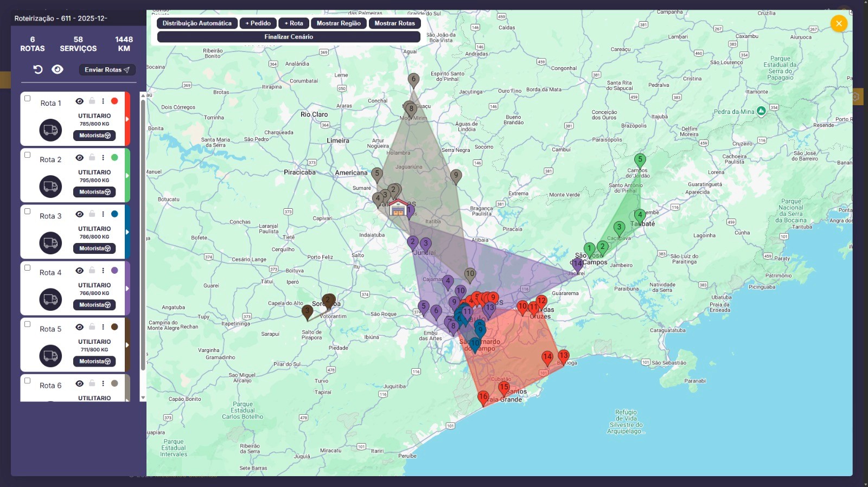868x487 pixels.
Task: Open the three-dot menu on Rota 1
Action: tap(103, 101)
